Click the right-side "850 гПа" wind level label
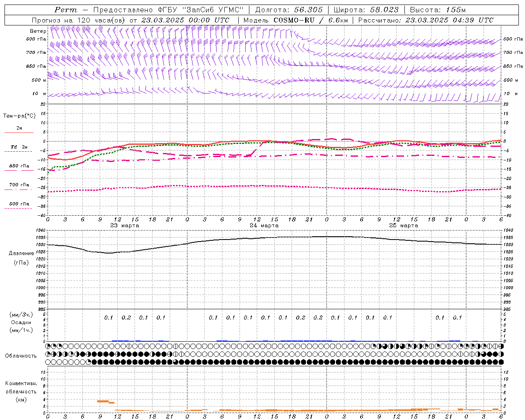The width and height of the screenshot is (525, 420). coord(513,66)
